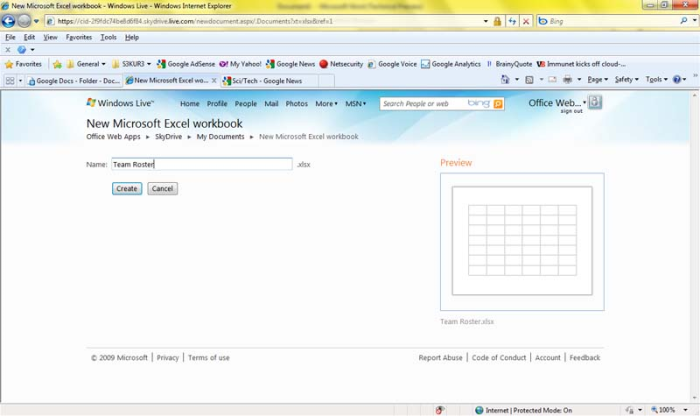Switch to Sci/Tech - Google News tab
This screenshot has width=700, height=416.
pyautogui.click(x=270, y=81)
